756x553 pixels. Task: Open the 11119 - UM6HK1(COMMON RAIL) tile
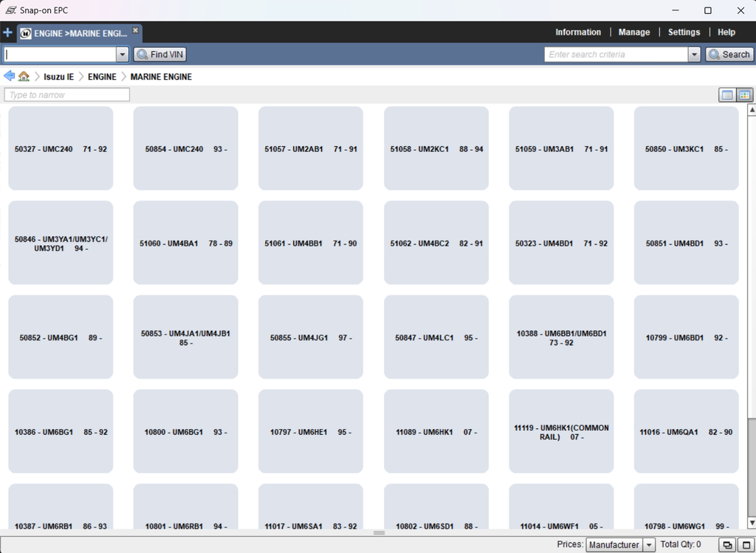coord(561,431)
